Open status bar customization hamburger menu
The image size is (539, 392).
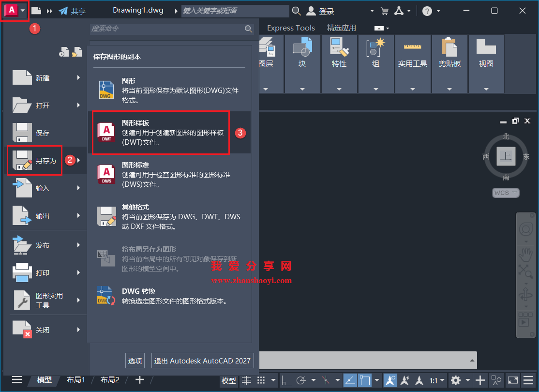click(x=528, y=380)
